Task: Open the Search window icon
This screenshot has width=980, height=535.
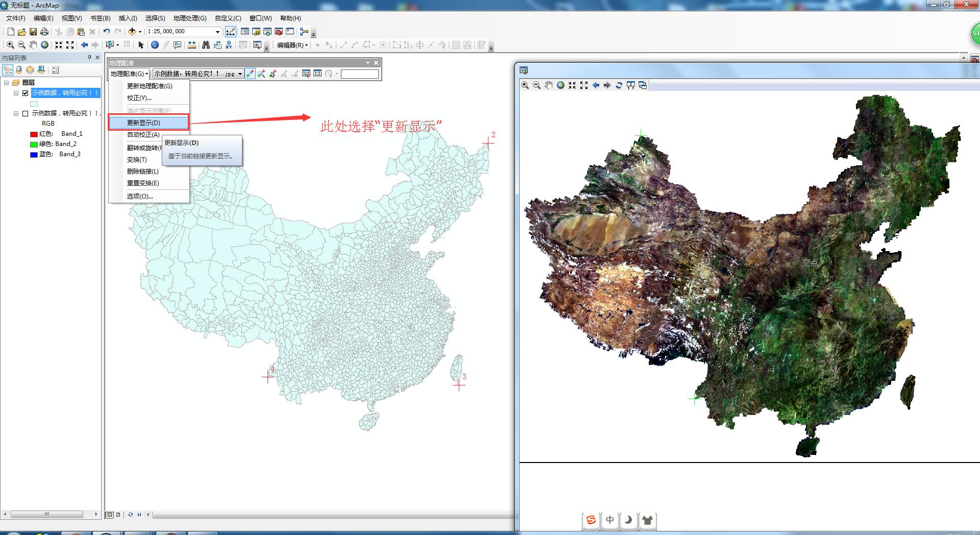Action: click(x=267, y=32)
